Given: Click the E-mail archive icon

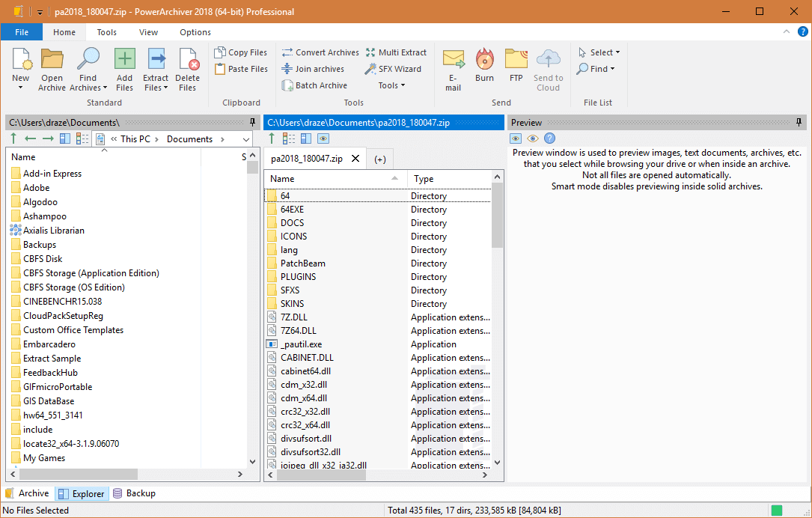Looking at the screenshot, I should 453,59.
